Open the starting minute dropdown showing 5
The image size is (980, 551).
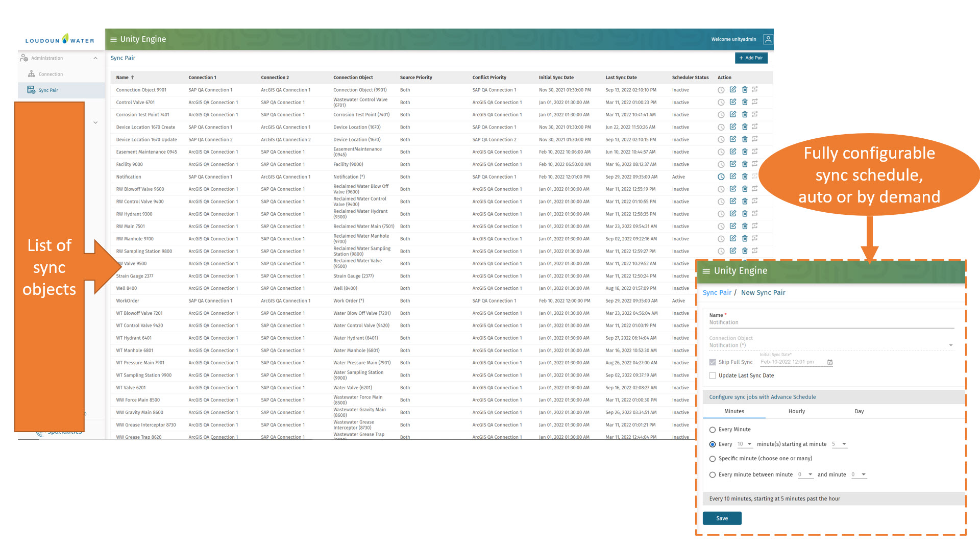click(x=840, y=444)
